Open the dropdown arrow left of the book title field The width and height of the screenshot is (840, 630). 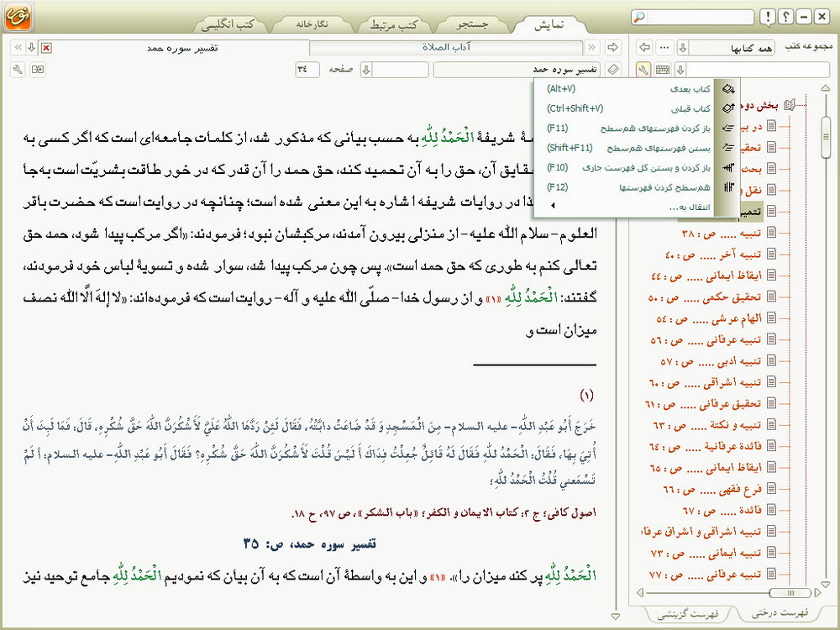coord(366,70)
